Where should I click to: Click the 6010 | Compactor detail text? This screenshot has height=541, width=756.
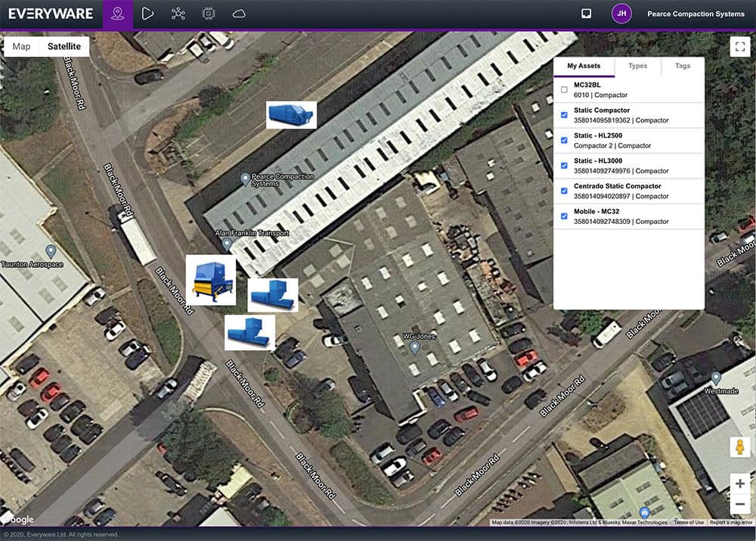point(601,95)
